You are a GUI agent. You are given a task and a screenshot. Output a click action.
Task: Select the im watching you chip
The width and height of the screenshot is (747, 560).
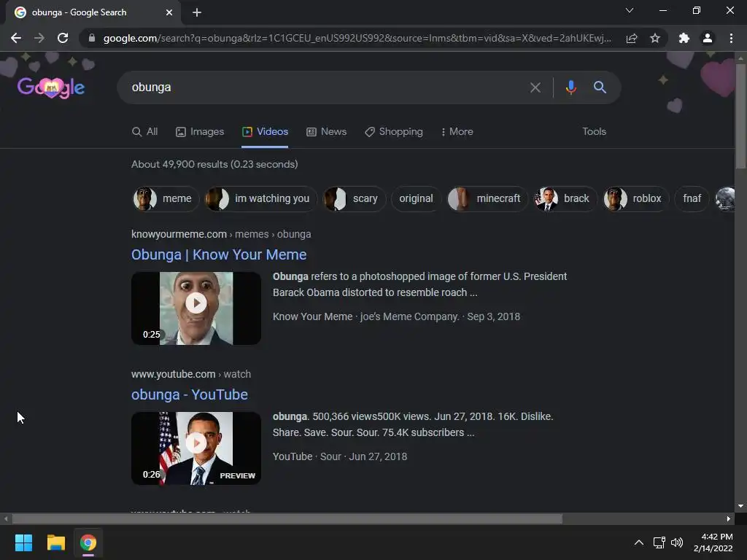260,198
